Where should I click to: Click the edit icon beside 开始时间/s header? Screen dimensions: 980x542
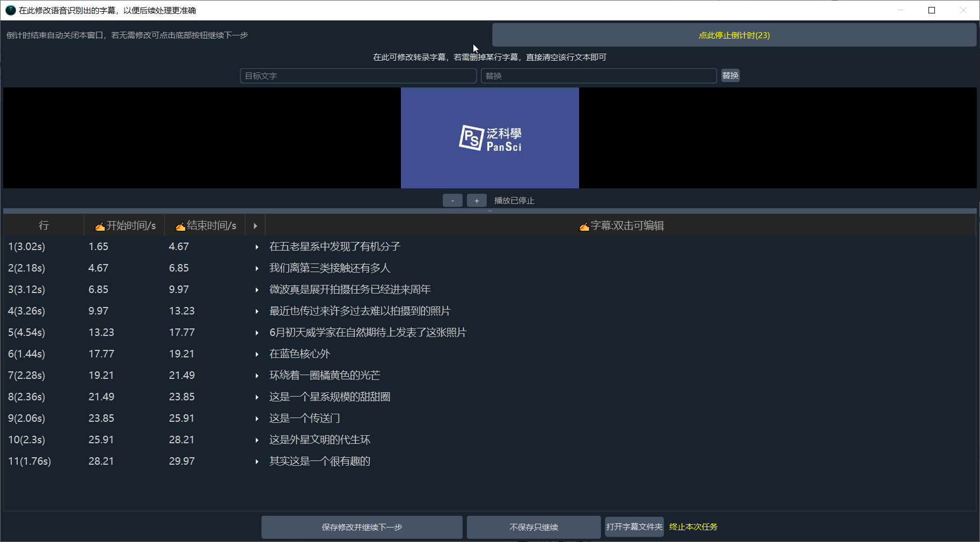tap(100, 226)
